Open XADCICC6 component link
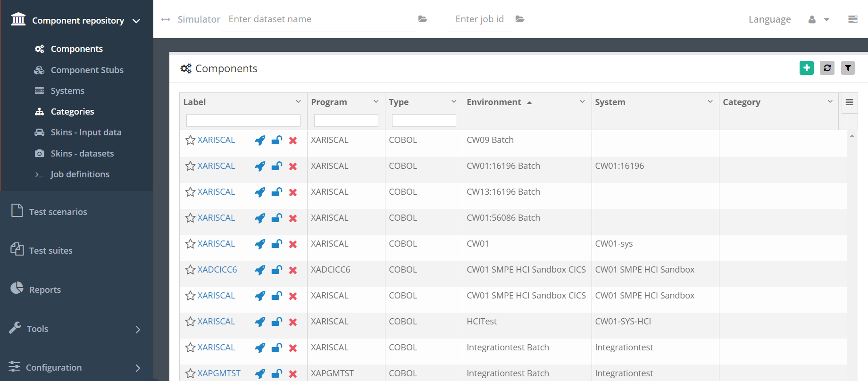The image size is (868, 381). 217,270
